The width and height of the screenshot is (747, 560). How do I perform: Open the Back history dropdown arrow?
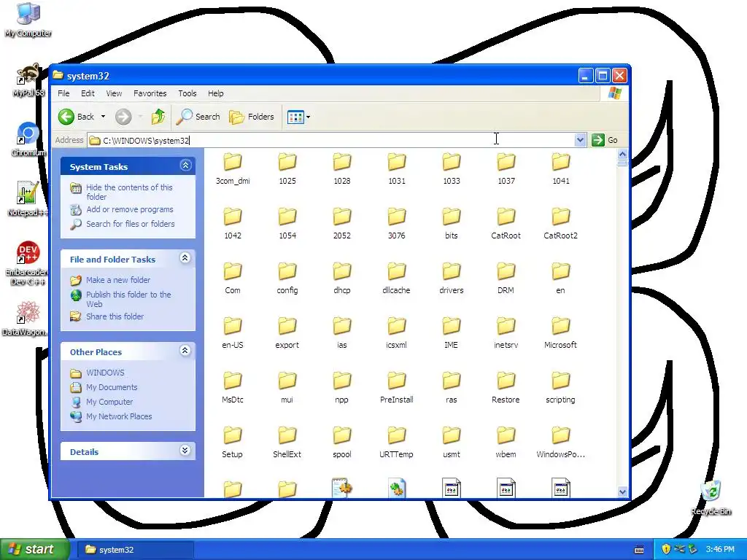[x=103, y=117]
